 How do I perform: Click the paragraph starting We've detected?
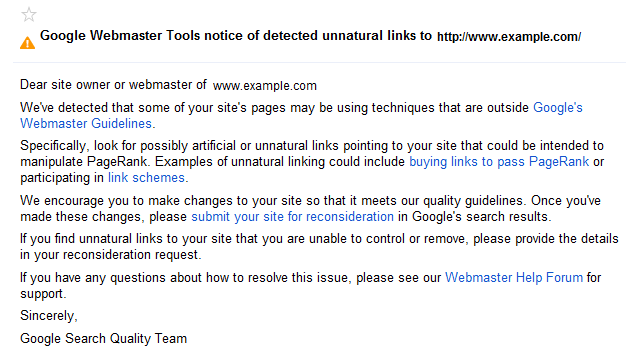301,116
